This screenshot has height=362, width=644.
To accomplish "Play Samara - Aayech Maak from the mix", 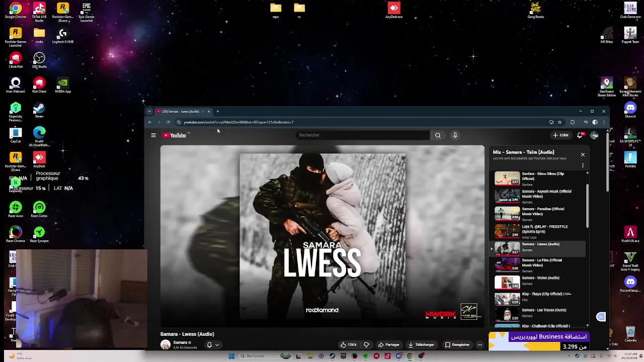I will (537, 197).
